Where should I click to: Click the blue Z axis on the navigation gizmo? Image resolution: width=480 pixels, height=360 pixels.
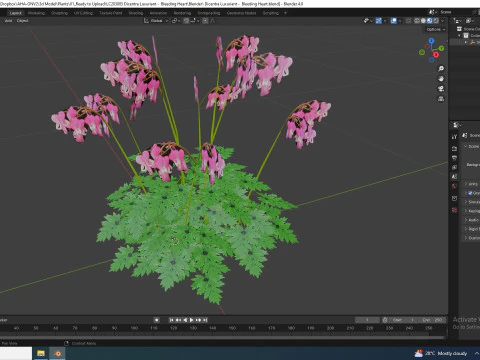click(432, 41)
